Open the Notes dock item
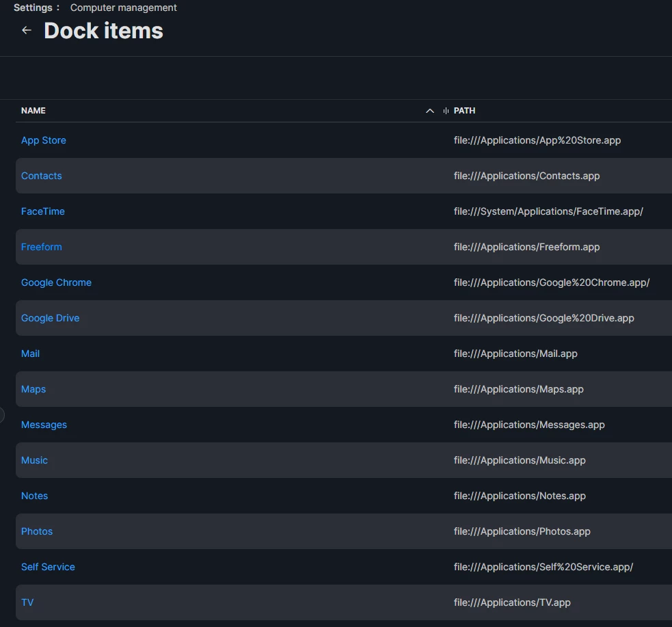Screen dimensions: 672x627 [x=34, y=496]
